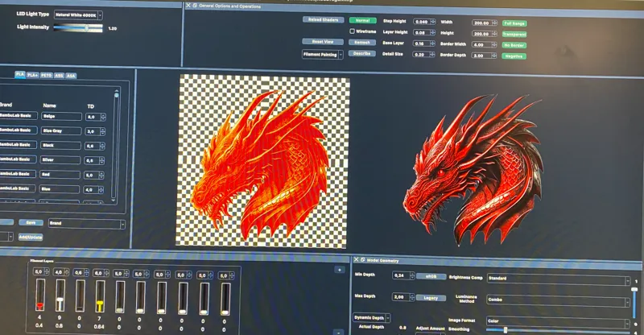Click the Border Width value field
The height and width of the screenshot is (335, 644).
485,45
